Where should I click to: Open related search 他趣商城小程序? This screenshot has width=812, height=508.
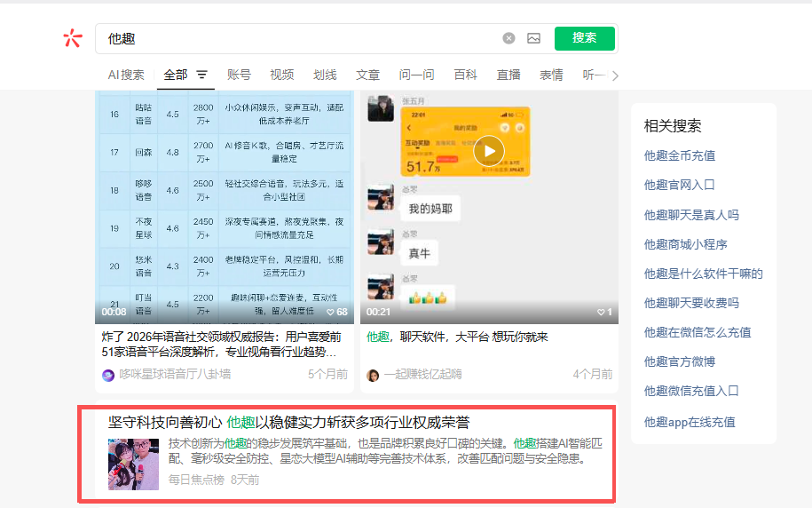pyautogui.click(x=686, y=244)
